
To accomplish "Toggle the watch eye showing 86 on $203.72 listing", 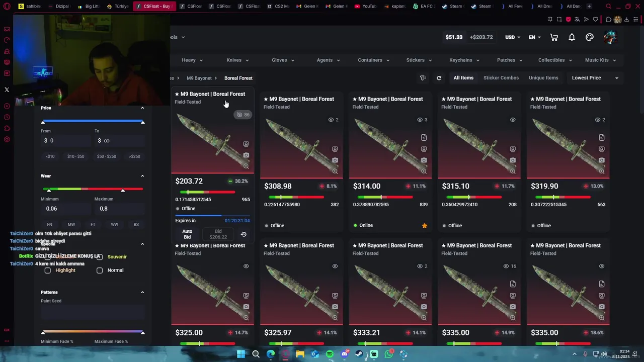I will coord(243,115).
